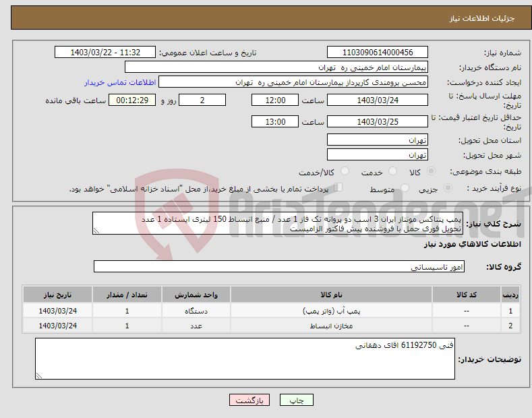Click the buyer notes text area
532x418 pixels.
click(x=245, y=359)
